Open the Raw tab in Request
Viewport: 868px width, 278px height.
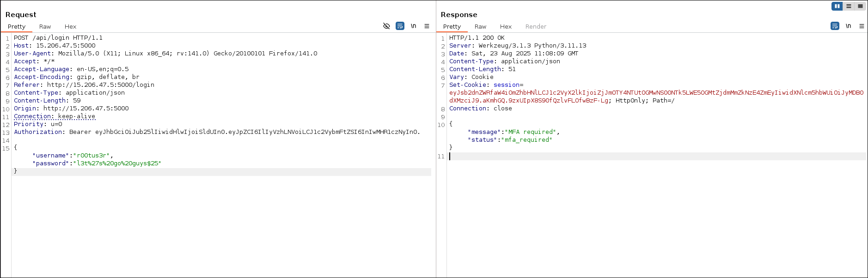(45, 27)
